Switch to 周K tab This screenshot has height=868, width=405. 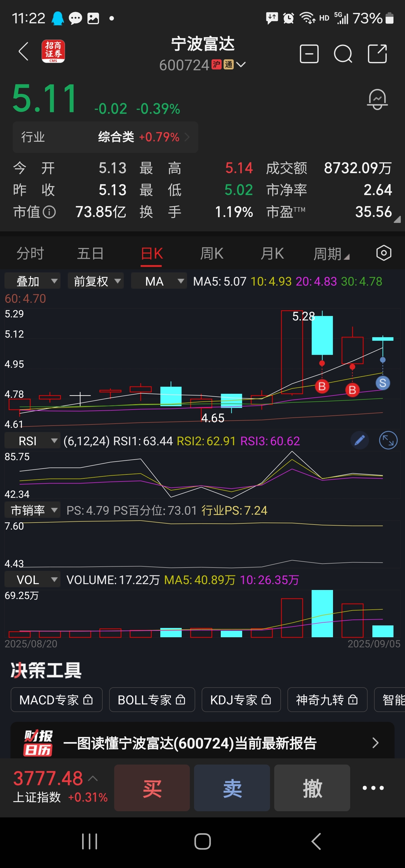point(212,253)
